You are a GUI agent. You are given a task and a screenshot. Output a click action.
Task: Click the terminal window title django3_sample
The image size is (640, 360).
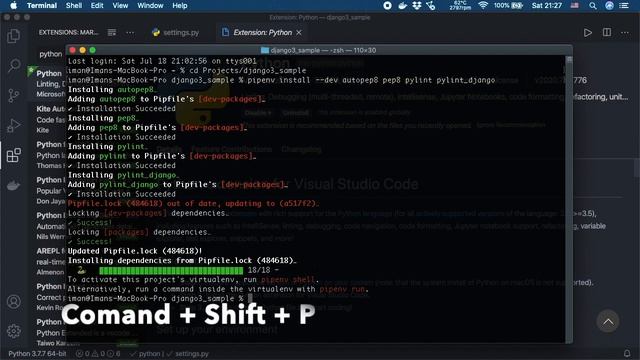pyautogui.click(x=318, y=50)
